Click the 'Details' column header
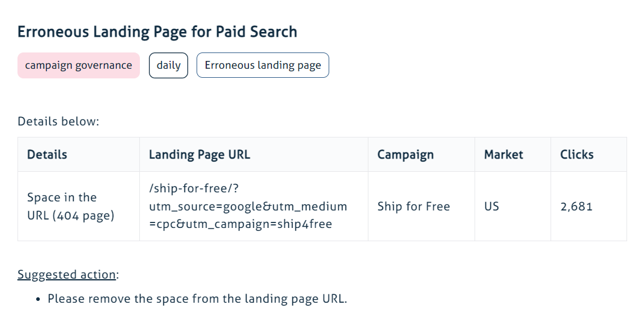The height and width of the screenshot is (319, 644). tap(47, 154)
